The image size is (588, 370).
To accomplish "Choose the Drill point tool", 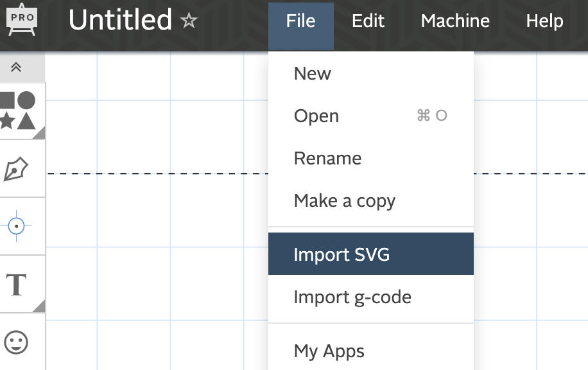I will point(17,226).
